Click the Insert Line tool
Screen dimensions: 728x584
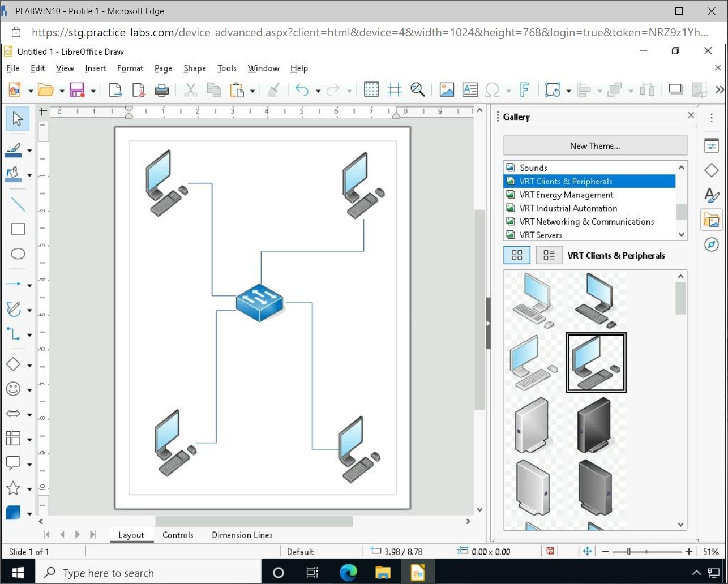click(18, 204)
